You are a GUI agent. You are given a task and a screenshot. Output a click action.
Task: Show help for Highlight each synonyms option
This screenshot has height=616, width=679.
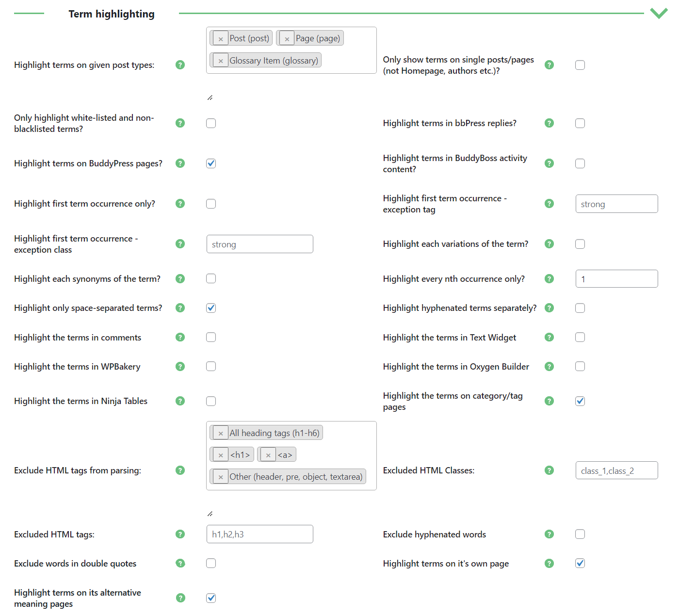pyautogui.click(x=180, y=278)
